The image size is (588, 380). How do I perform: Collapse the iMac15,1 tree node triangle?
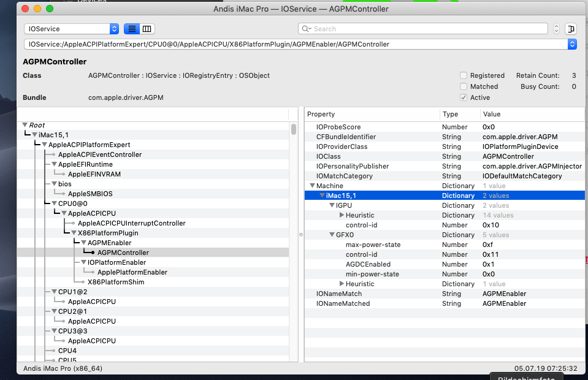34,135
